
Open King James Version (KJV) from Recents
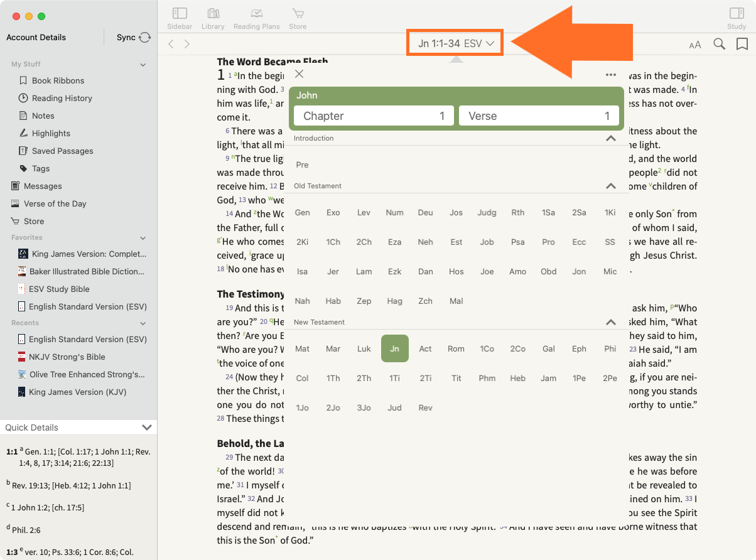[x=72, y=392]
